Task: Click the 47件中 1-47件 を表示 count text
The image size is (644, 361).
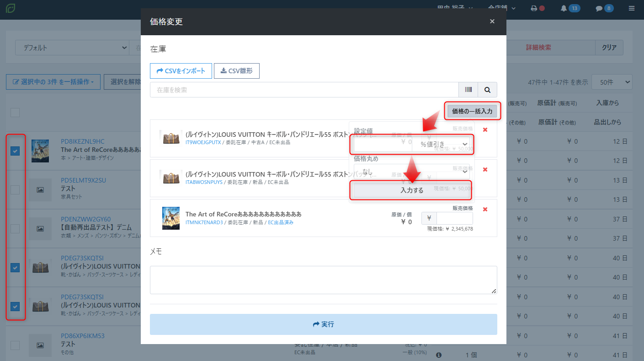Action: click(x=558, y=82)
